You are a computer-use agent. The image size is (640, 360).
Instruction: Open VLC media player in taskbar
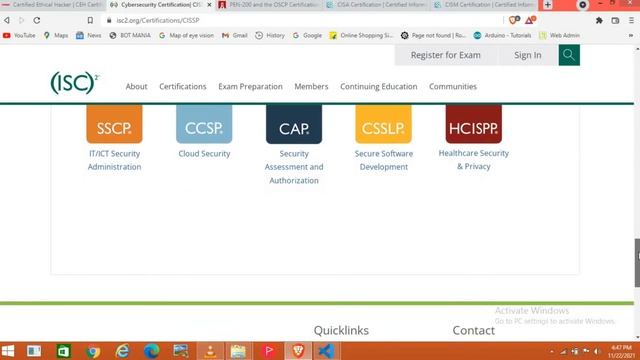[x=210, y=351]
